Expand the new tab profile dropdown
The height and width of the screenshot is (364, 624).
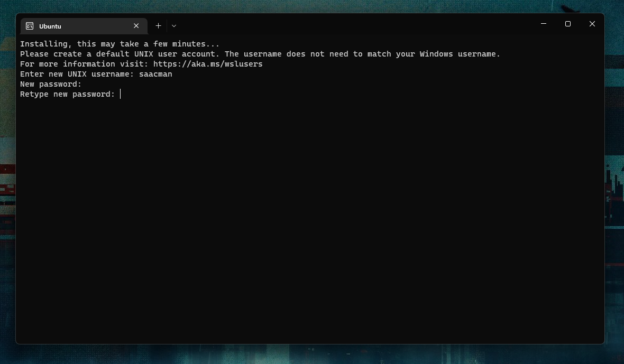tap(174, 25)
